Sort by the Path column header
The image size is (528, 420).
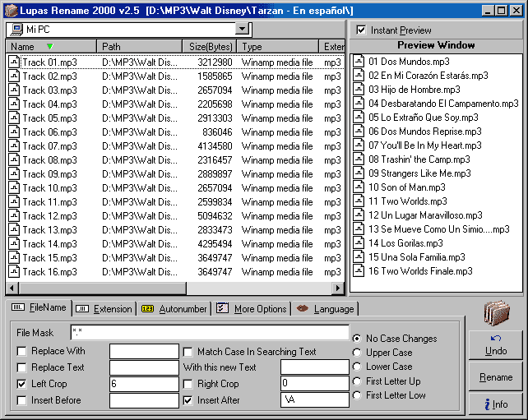click(140, 47)
